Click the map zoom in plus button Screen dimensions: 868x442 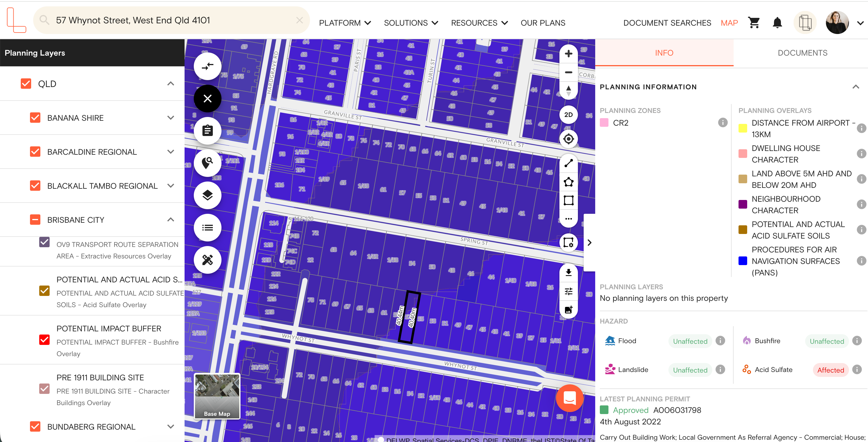568,54
